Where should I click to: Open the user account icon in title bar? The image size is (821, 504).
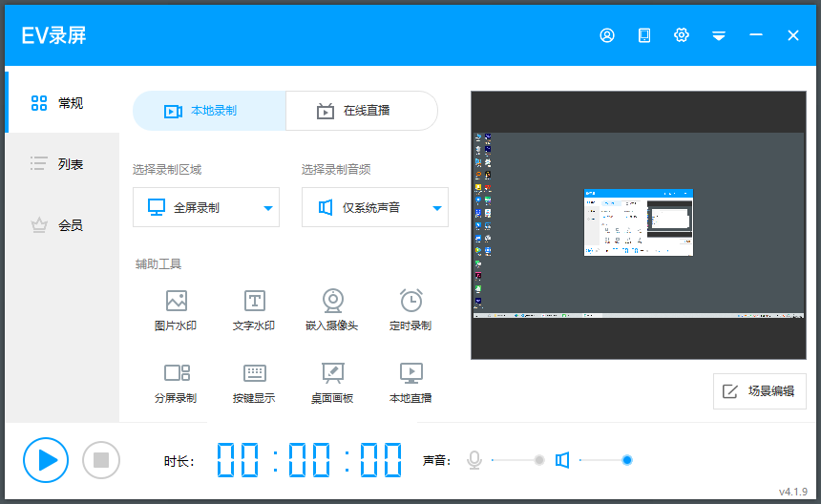607,35
